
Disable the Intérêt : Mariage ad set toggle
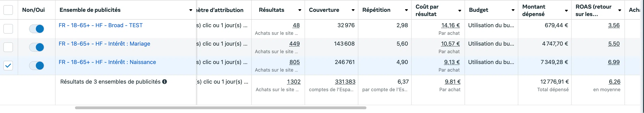(36, 47)
